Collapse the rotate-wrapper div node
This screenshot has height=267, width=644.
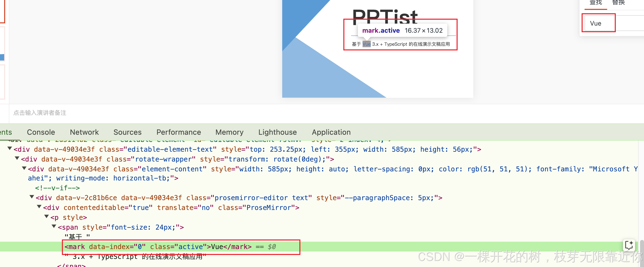coord(17,158)
